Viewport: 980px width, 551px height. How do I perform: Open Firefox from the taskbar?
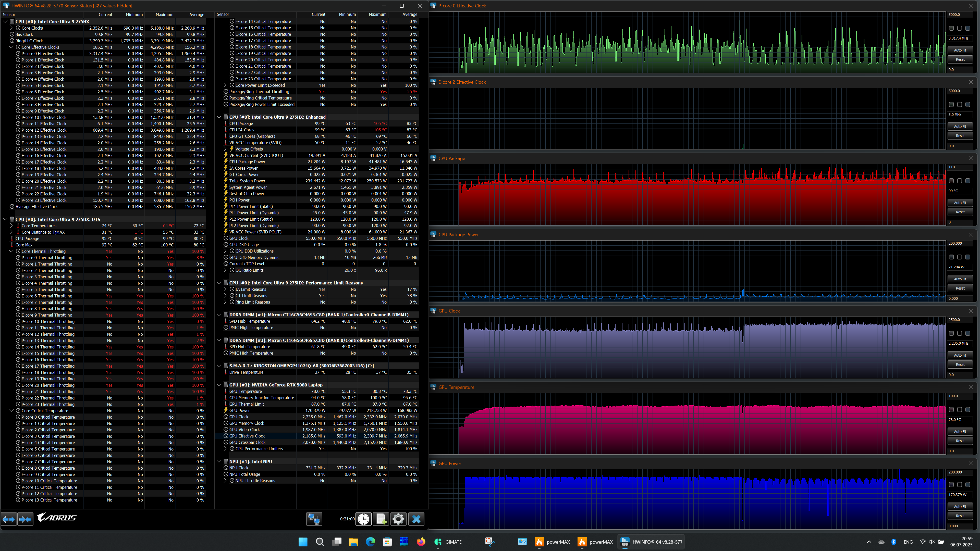[421, 542]
